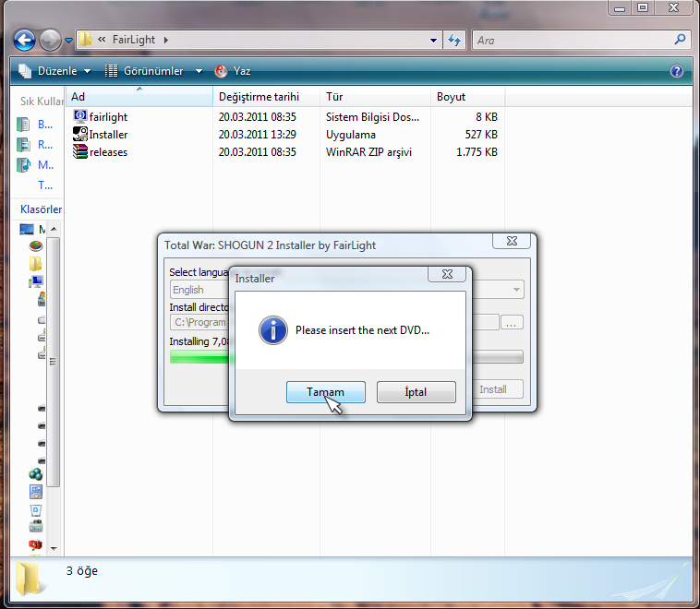Click the folder tree scroll up arrow
This screenshot has height=609, width=700.
(54, 229)
